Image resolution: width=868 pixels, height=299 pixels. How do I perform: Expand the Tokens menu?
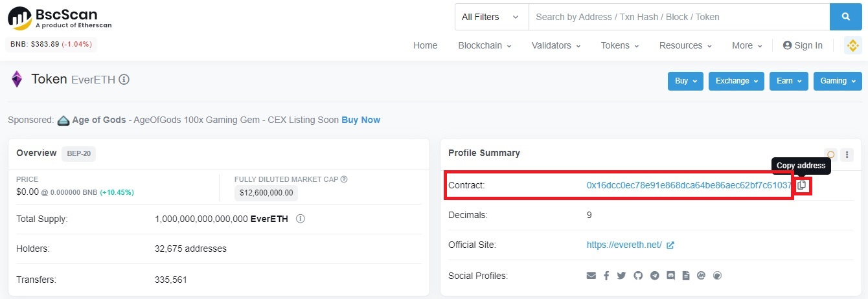coord(620,45)
